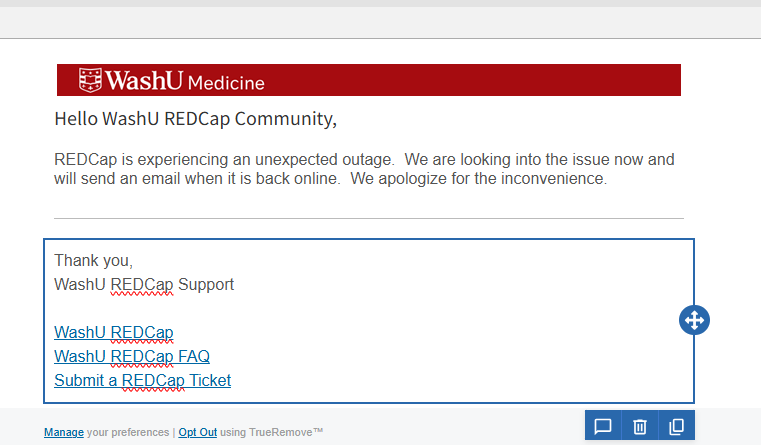Place cursor on the Thank you line
This screenshot has height=445, width=761.
pyautogui.click(x=93, y=261)
